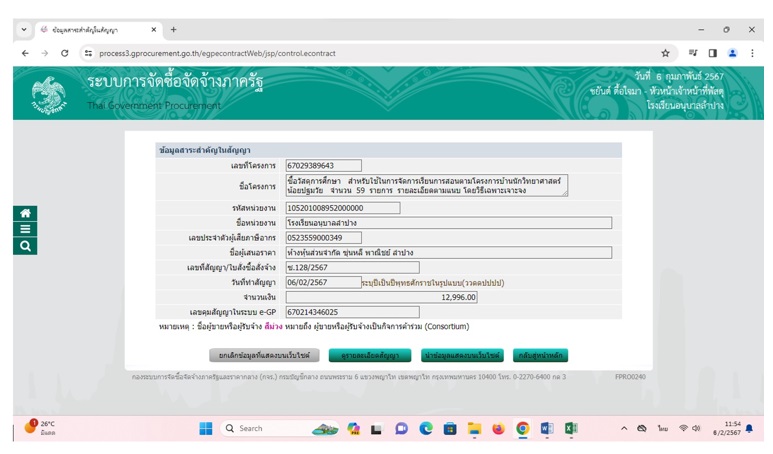
Task: Click the gray cancel web display button
Action: (264, 355)
